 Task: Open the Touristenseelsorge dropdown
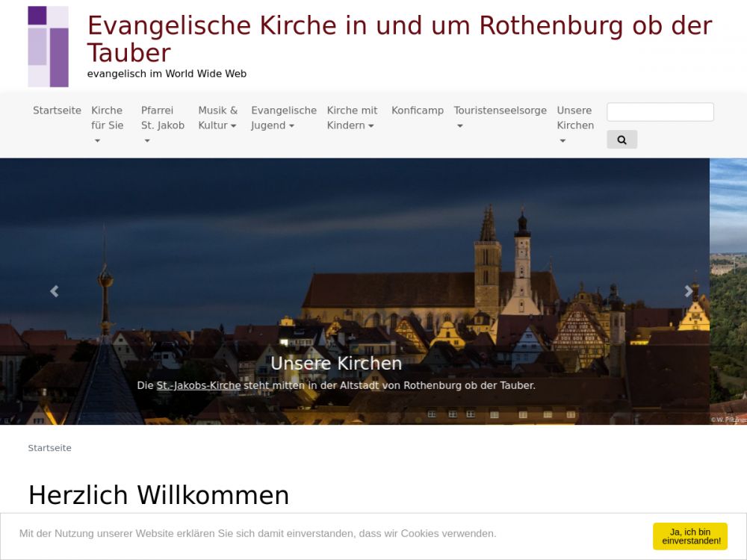(x=500, y=118)
